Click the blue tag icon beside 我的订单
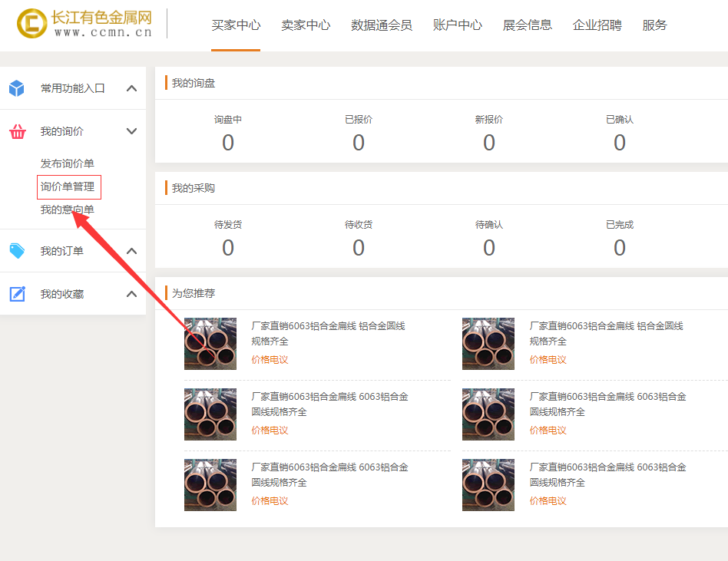Screen dimensions: 728x561 (17, 251)
